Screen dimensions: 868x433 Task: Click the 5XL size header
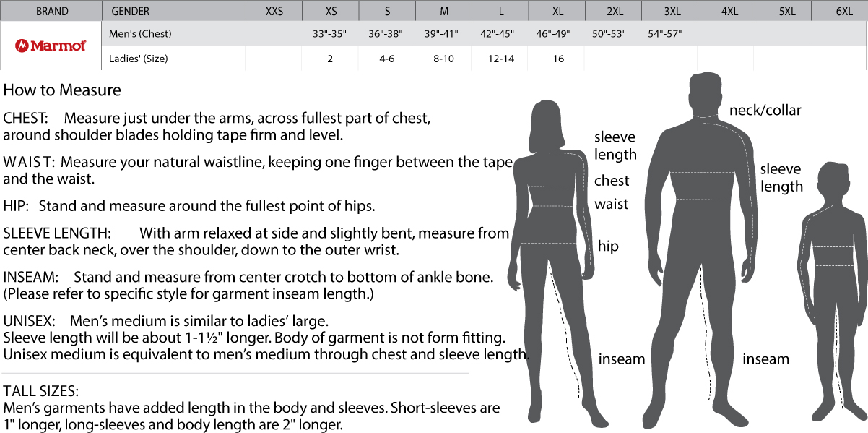click(x=786, y=11)
